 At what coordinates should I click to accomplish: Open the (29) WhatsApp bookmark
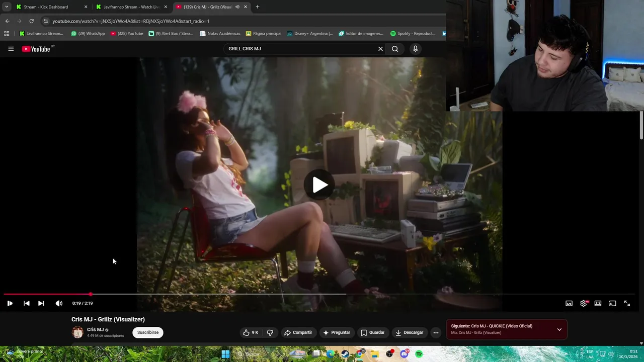(x=88, y=34)
